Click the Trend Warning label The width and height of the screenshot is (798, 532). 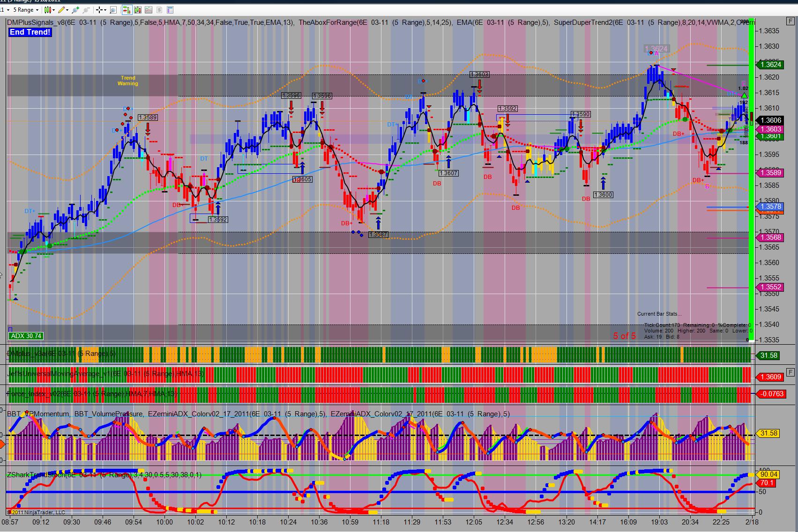128,81
